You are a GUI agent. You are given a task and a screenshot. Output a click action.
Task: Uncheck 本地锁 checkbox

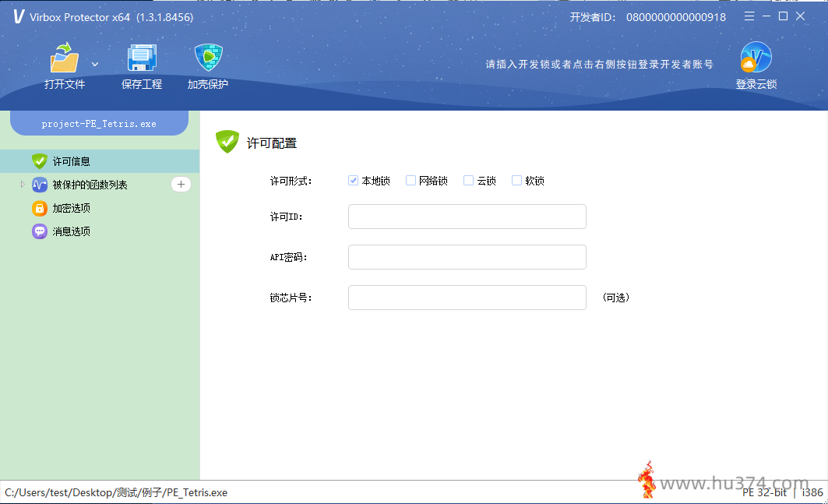click(x=354, y=181)
